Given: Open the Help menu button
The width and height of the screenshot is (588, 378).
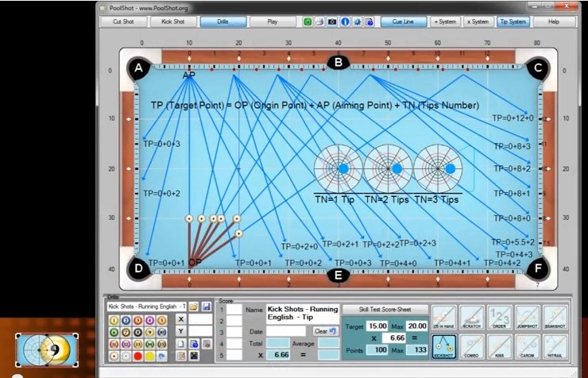Looking at the screenshot, I should click(553, 21).
